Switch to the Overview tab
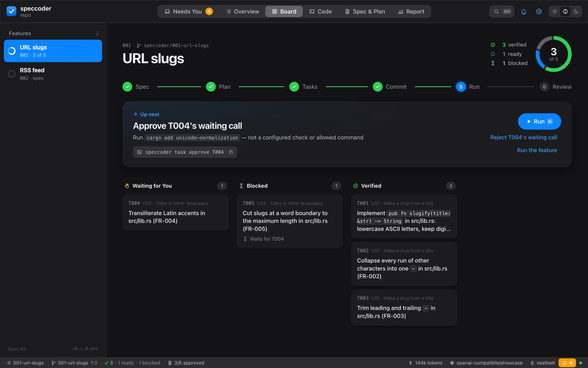Image resolution: width=588 pixels, height=368 pixels. (242, 12)
